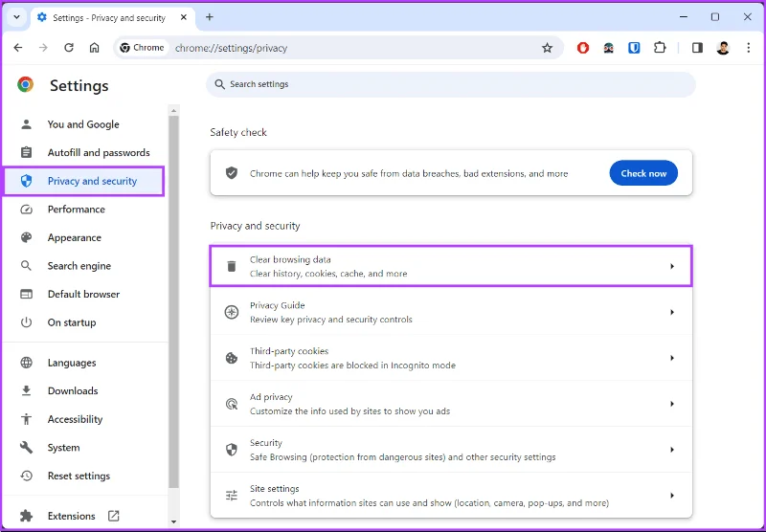Click the sidebar scrollbar thumb

173,301
